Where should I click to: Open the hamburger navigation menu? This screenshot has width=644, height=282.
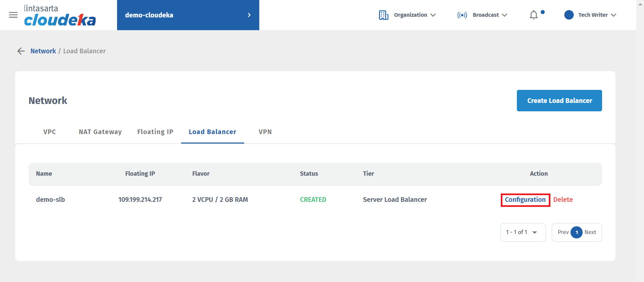pos(13,15)
